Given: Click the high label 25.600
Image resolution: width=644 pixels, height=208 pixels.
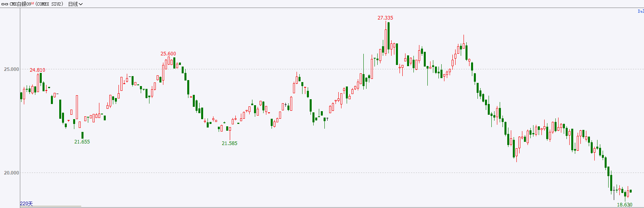Looking at the screenshot, I should click(168, 54).
